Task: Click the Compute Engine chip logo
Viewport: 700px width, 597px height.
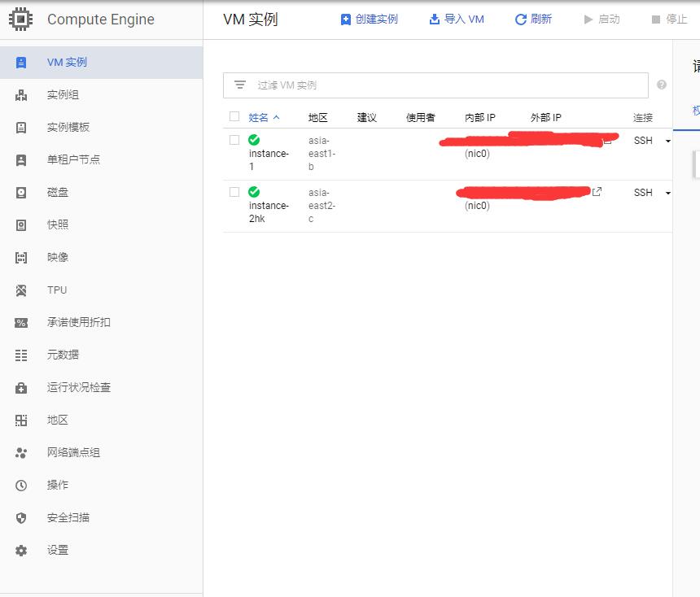Action: click(x=20, y=20)
